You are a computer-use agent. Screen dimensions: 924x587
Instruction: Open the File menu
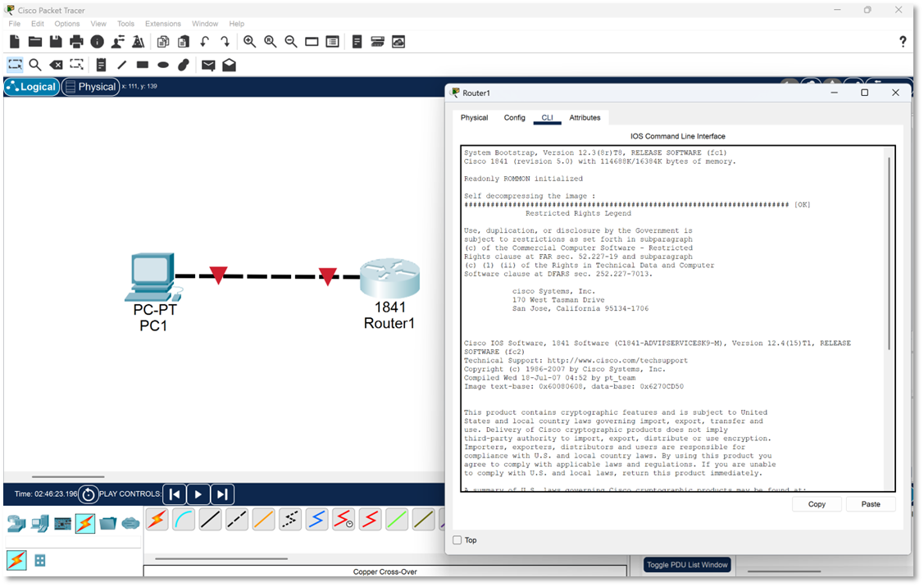click(15, 24)
